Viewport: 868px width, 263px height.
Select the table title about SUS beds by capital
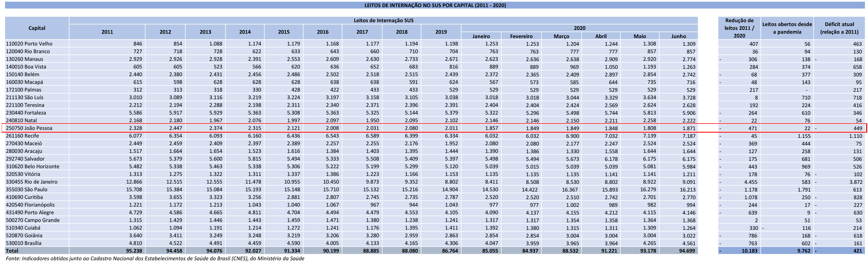click(435, 5)
